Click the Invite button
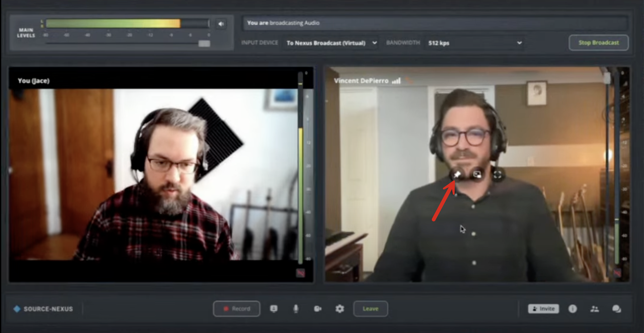 click(x=543, y=309)
